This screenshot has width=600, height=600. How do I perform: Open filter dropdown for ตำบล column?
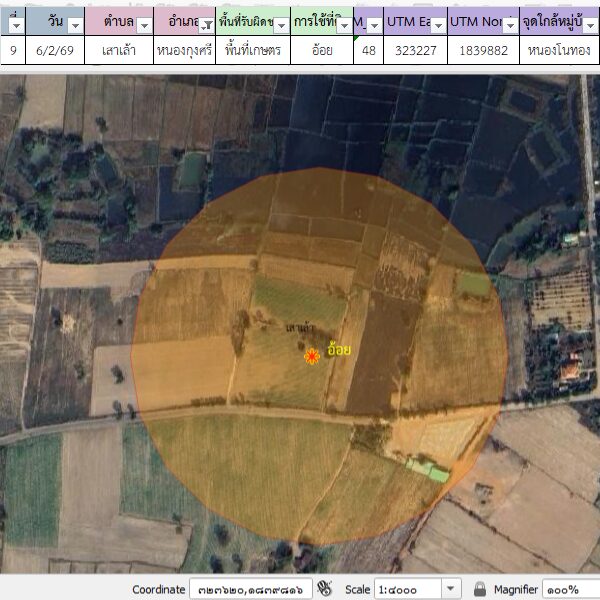144,23
